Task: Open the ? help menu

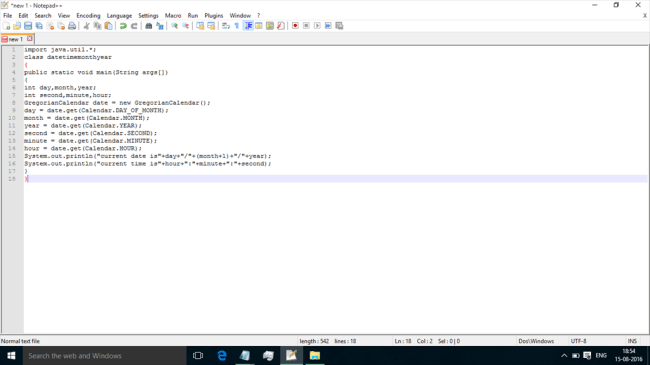Action: pyautogui.click(x=258, y=15)
